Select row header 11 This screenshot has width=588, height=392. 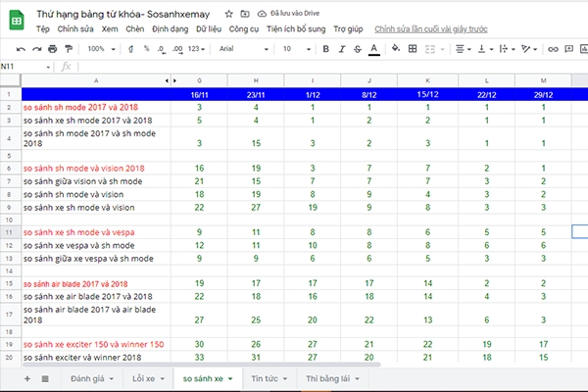(x=9, y=232)
